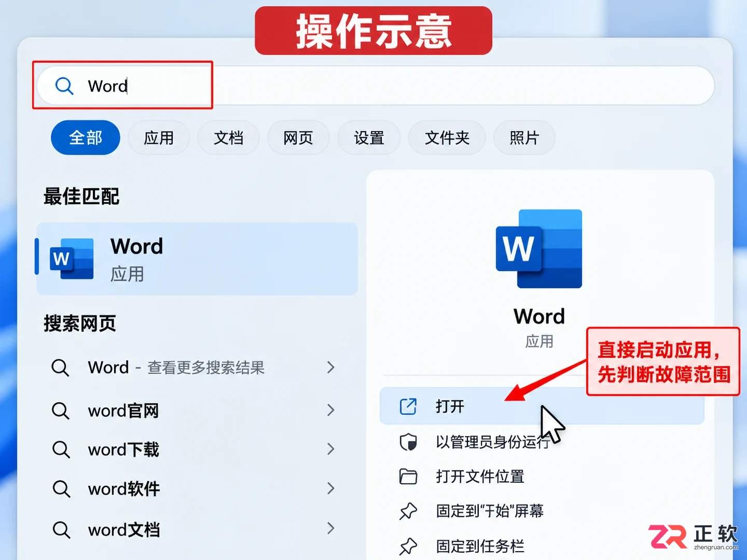Click the search icon beside word文档
This screenshot has height=560, width=747.
point(61,530)
